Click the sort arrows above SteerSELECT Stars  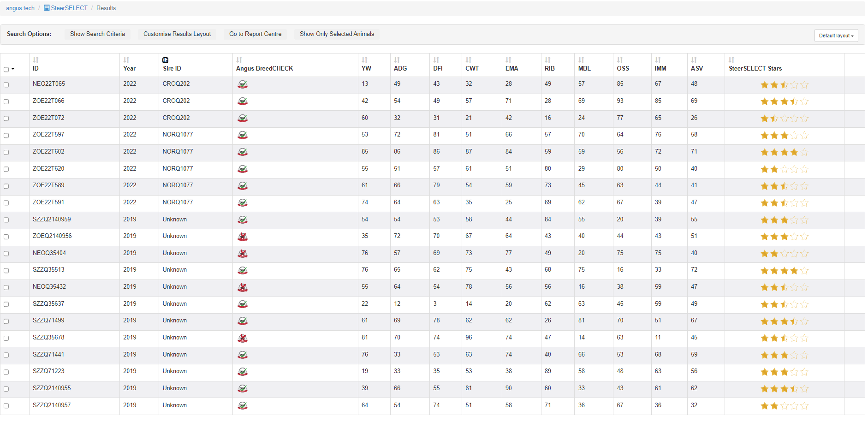(731, 60)
